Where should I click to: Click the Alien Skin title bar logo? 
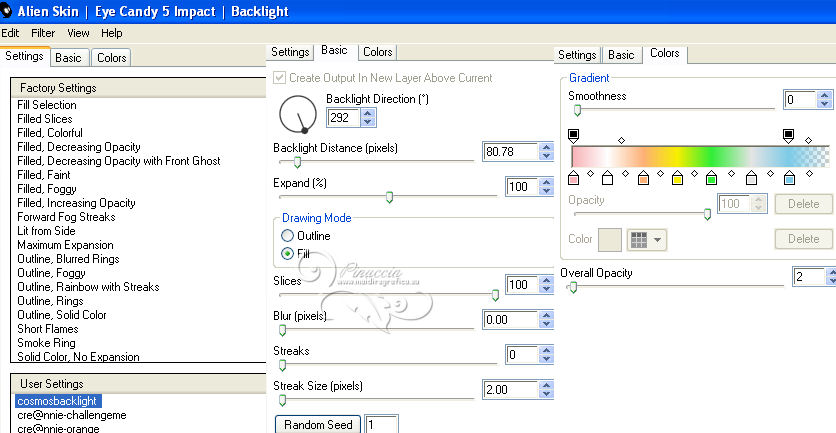coord(6,11)
